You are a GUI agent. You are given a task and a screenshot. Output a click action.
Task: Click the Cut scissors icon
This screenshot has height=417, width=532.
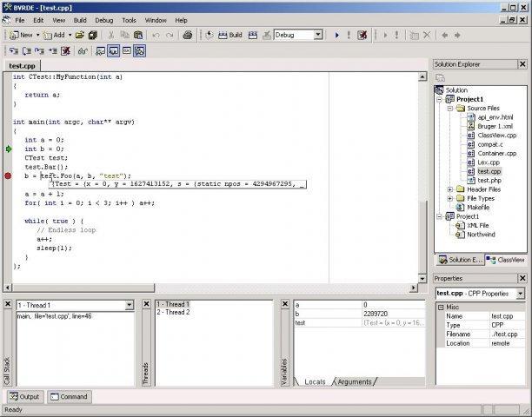click(112, 35)
